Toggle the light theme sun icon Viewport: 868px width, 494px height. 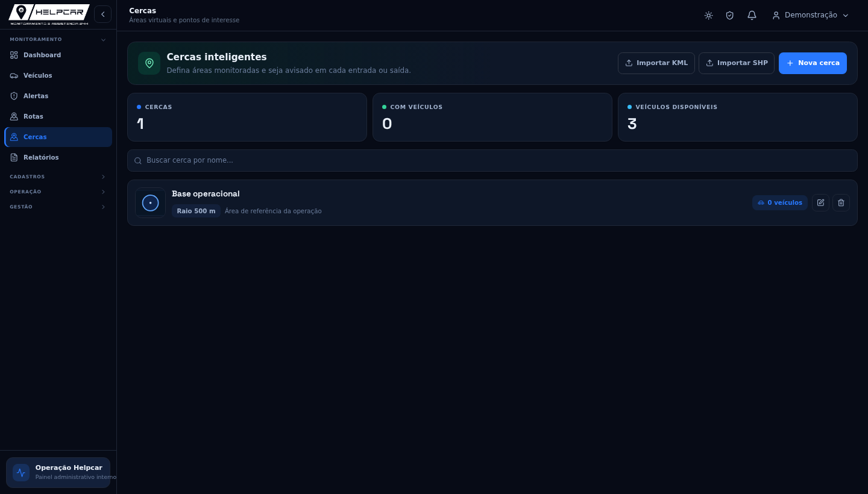[x=709, y=15]
